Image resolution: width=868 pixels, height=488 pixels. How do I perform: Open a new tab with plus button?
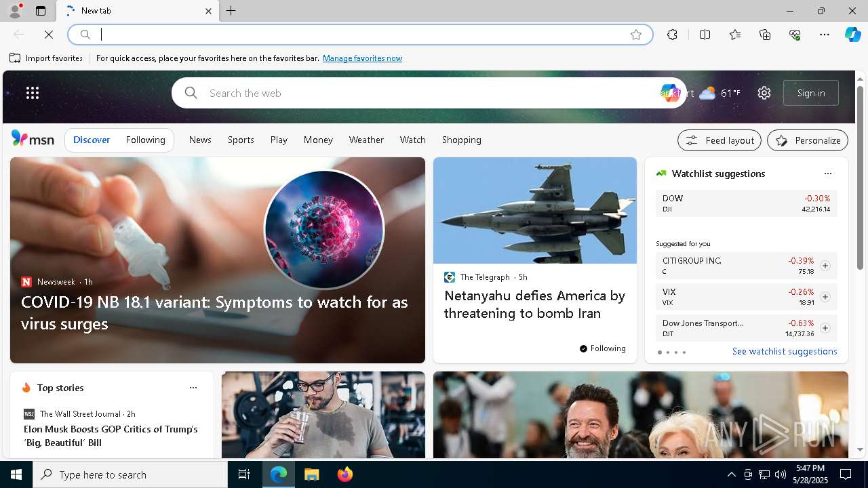click(x=231, y=11)
